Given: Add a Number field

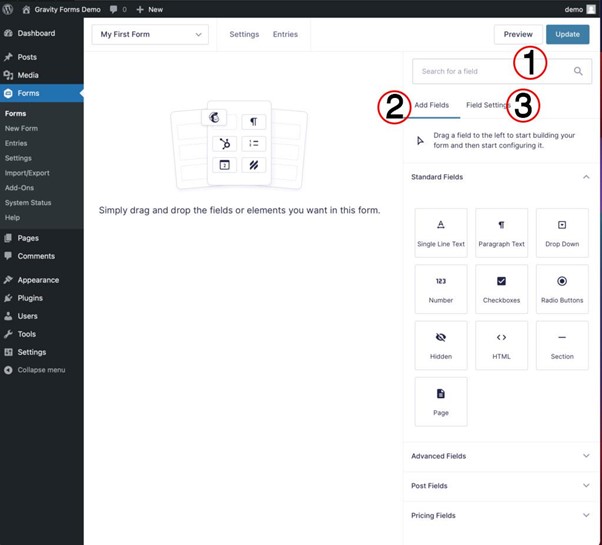Looking at the screenshot, I should point(441,289).
